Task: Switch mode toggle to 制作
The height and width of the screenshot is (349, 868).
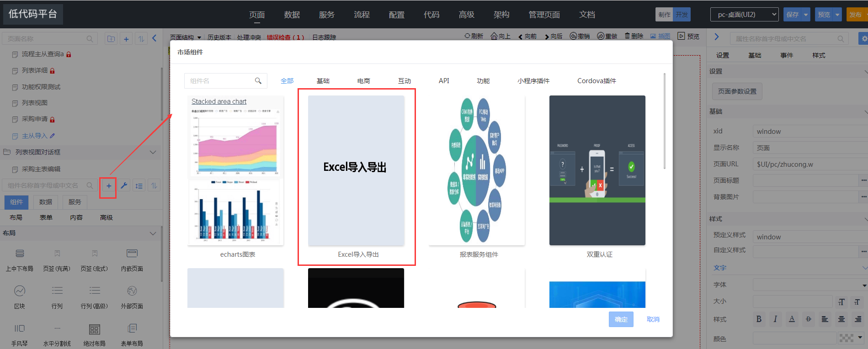Action: pyautogui.click(x=664, y=15)
